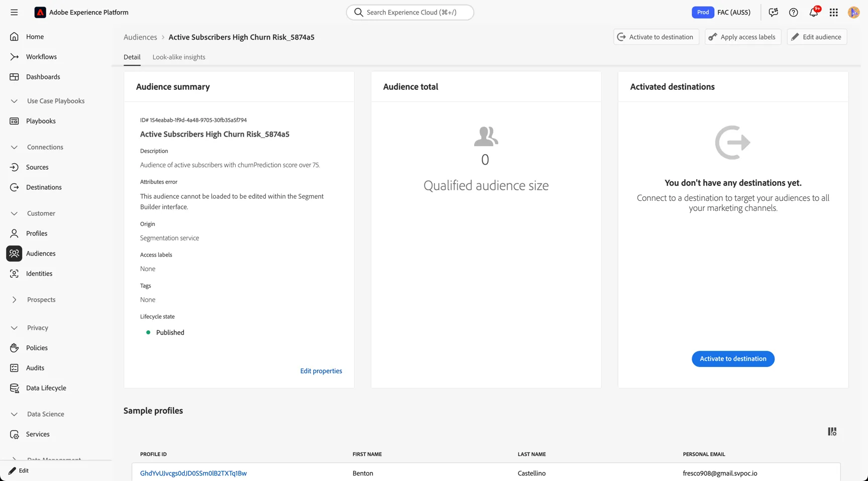The width and height of the screenshot is (868, 481).
Task: Click the Audiences breadcrumb link
Action: (140, 37)
